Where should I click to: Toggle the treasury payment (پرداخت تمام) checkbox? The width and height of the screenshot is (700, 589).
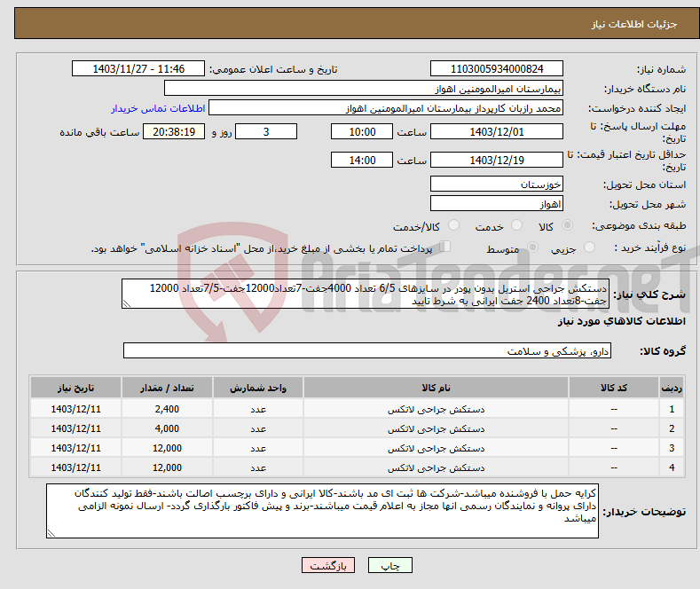pos(445,248)
